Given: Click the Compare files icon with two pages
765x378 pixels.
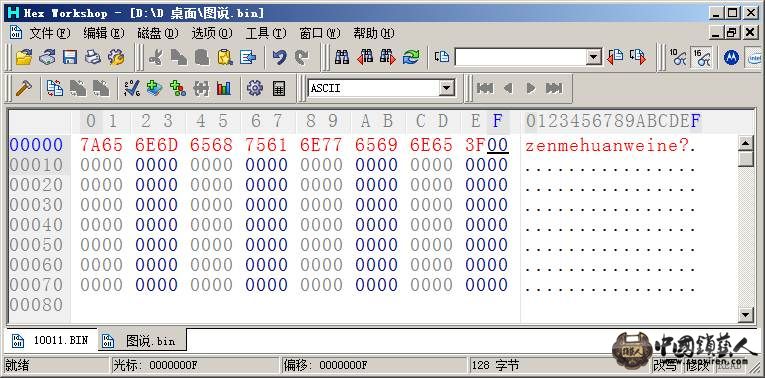Looking at the screenshot, I should [x=55, y=88].
